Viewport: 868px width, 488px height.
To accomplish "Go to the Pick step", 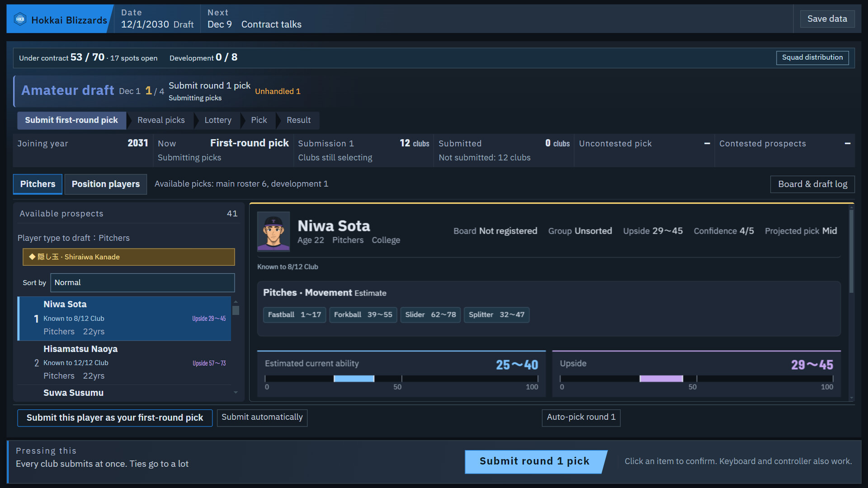I will click(259, 120).
